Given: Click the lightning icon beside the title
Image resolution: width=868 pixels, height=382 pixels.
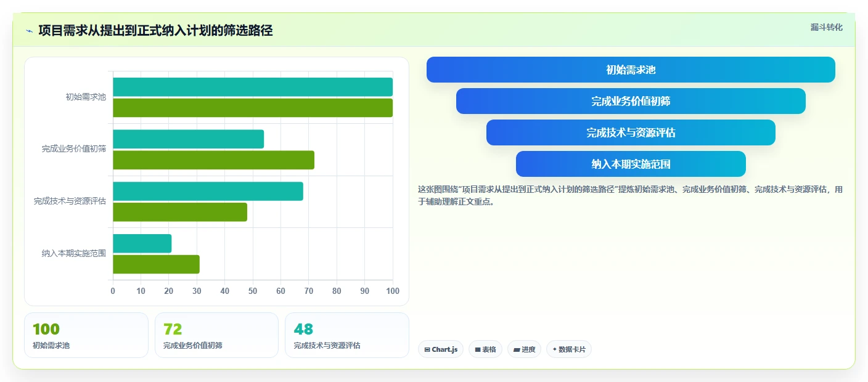Looking at the screenshot, I should [x=29, y=31].
